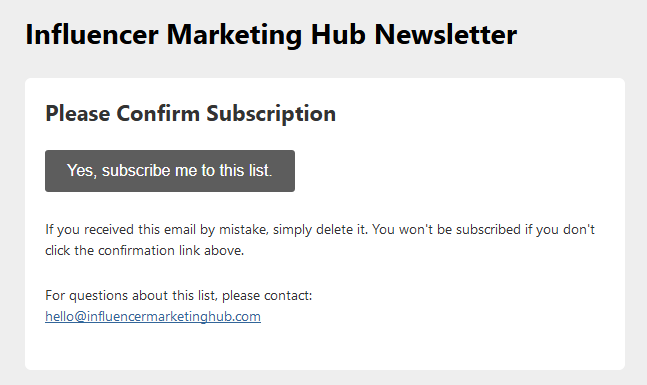The image size is (647, 385).
Task: Click the 'Influencer Marketing Hub Newsletter' page title
Action: point(271,34)
